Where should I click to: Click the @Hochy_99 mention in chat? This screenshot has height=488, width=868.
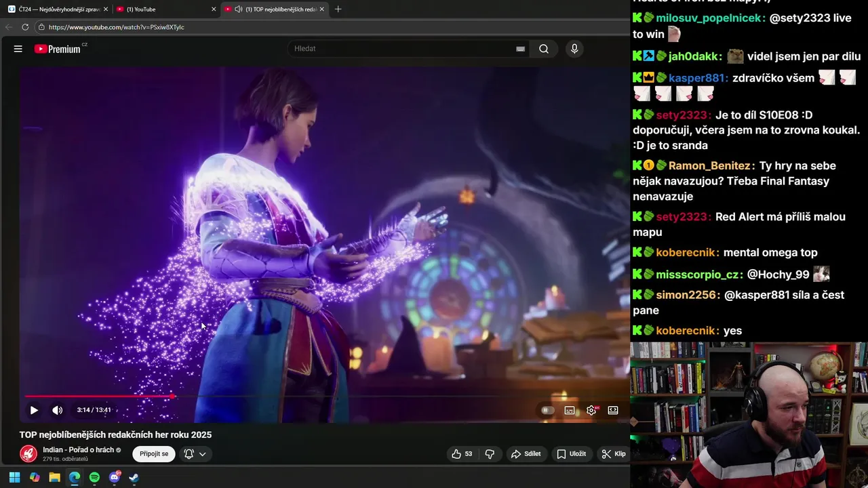[778, 274]
